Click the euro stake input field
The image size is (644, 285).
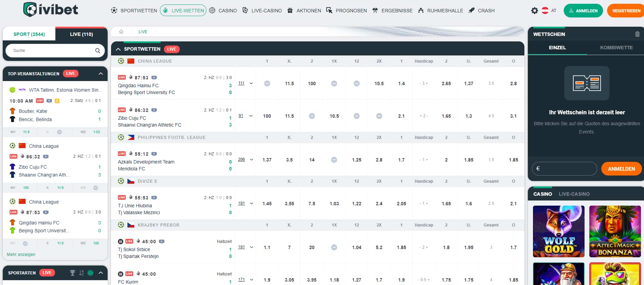pyautogui.click(x=564, y=169)
